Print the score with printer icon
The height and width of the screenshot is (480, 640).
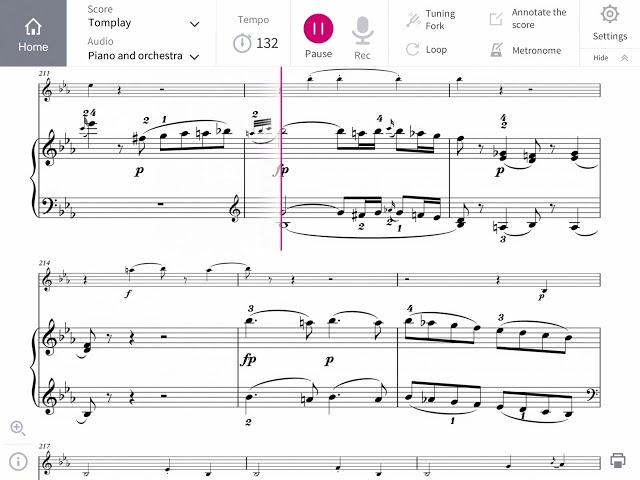click(618, 460)
